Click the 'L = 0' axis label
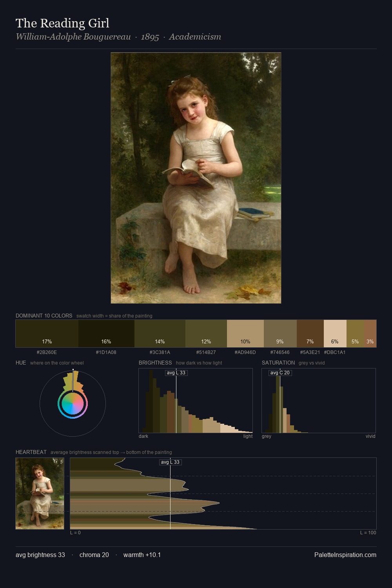 (75, 533)
